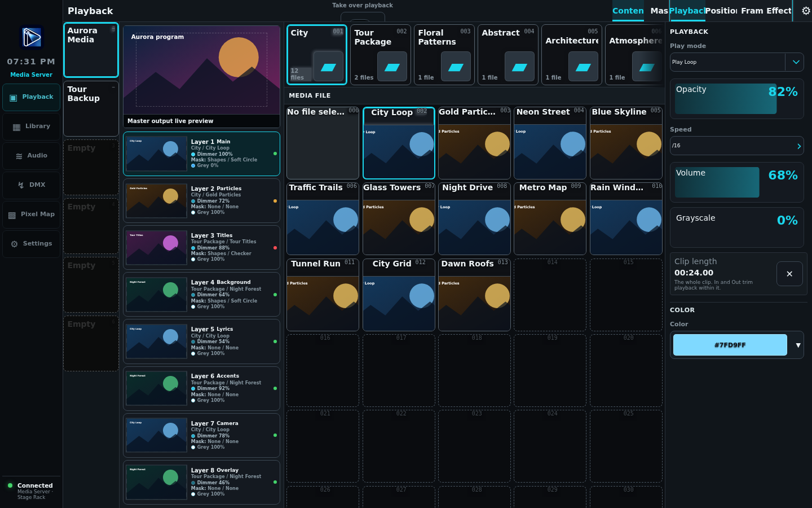
Task: Toggle the Layer 5 Lyrics status dot
Action: click(x=275, y=341)
